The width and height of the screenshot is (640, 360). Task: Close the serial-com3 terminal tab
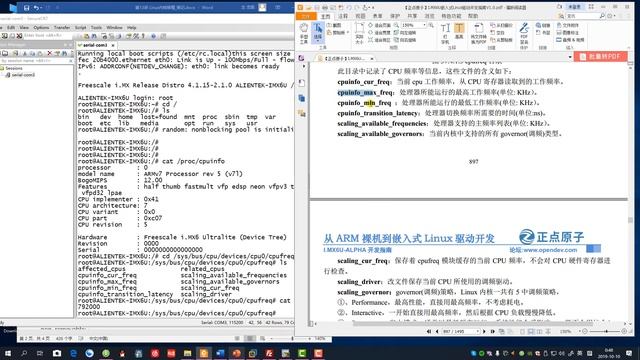pyautogui.click(x=113, y=45)
